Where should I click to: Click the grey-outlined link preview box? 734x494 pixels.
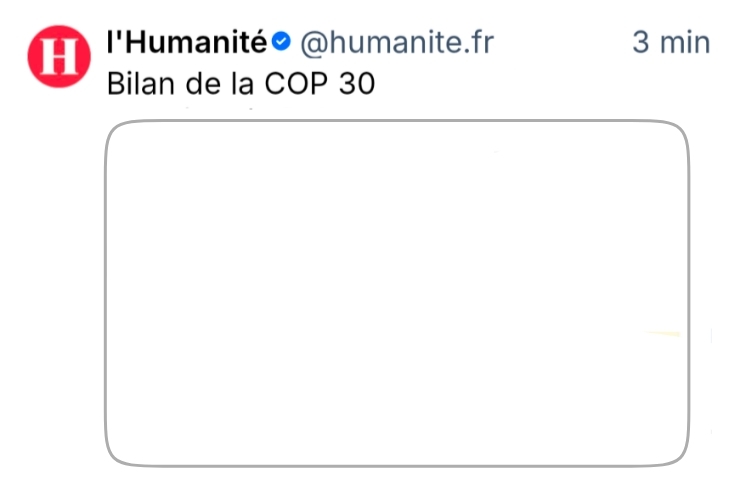tap(397, 292)
